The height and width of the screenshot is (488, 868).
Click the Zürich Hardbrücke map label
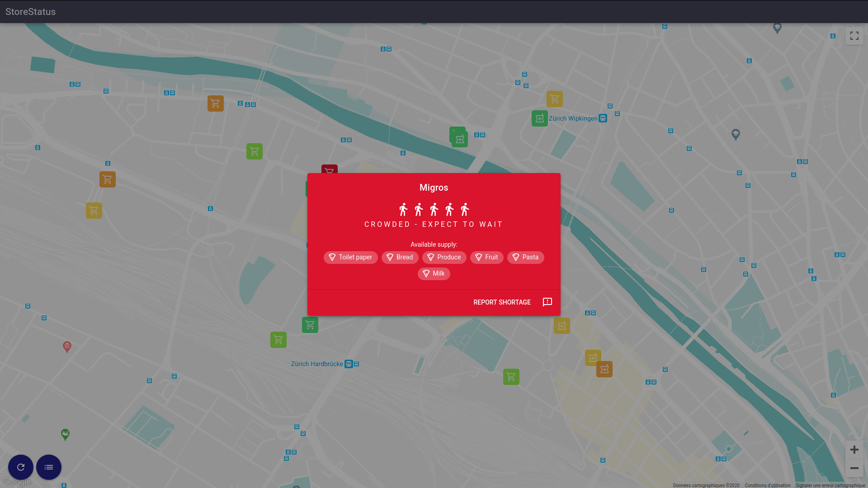(x=317, y=364)
